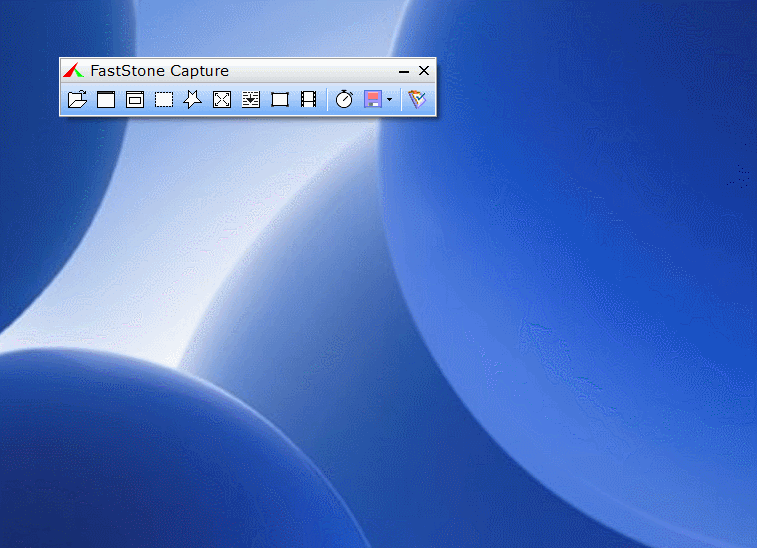Screen dimensions: 757x548
Task: Close the FastStone Capture window
Action: click(424, 70)
